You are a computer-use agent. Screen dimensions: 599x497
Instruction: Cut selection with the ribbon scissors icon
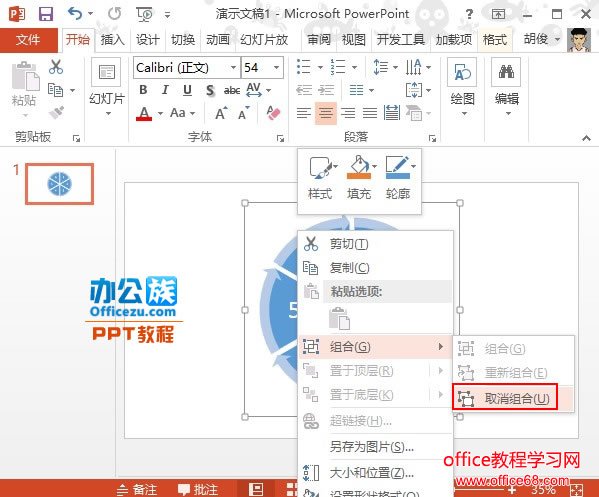tap(56, 67)
